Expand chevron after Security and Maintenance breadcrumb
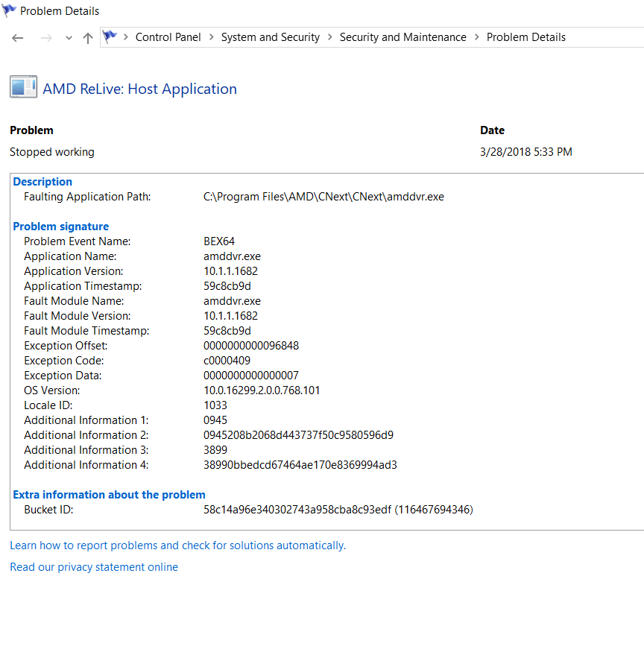Viewport: 644px width, 658px height. (476, 37)
